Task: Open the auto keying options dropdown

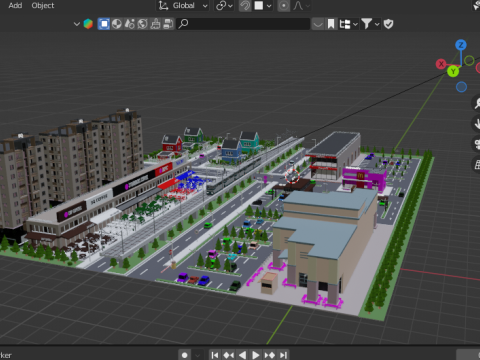Action: pyautogui.click(x=198, y=355)
